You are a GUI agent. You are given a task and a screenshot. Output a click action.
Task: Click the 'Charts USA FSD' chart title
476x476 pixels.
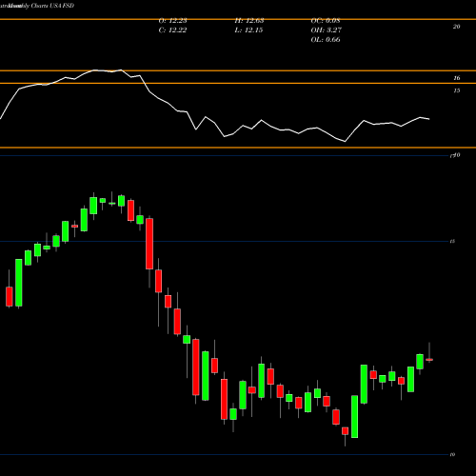point(52,6)
